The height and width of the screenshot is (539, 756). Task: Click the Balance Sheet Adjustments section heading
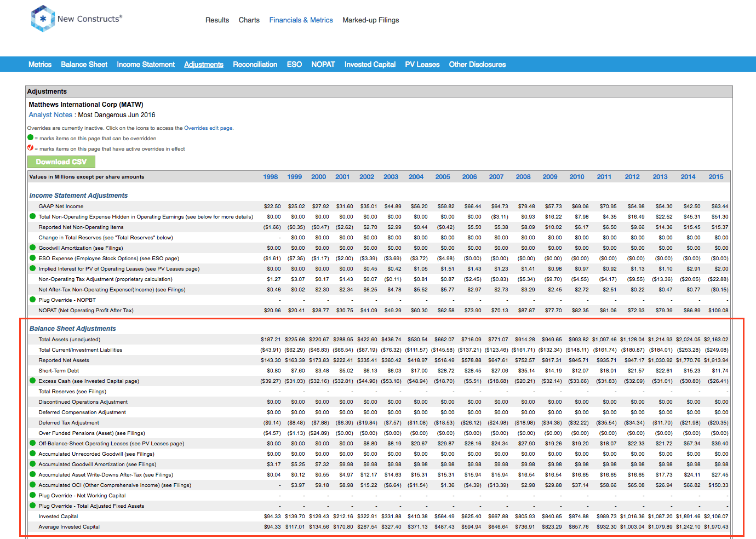(x=72, y=329)
